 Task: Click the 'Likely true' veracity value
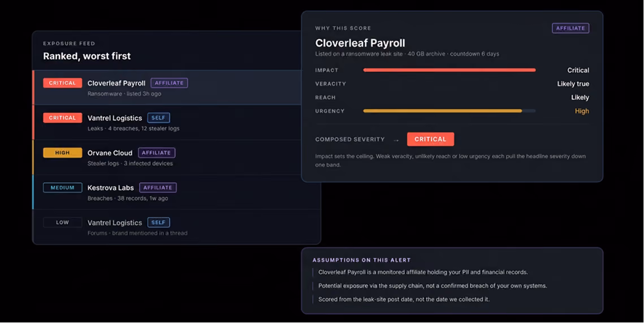pyautogui.click(x=573, y=84)
